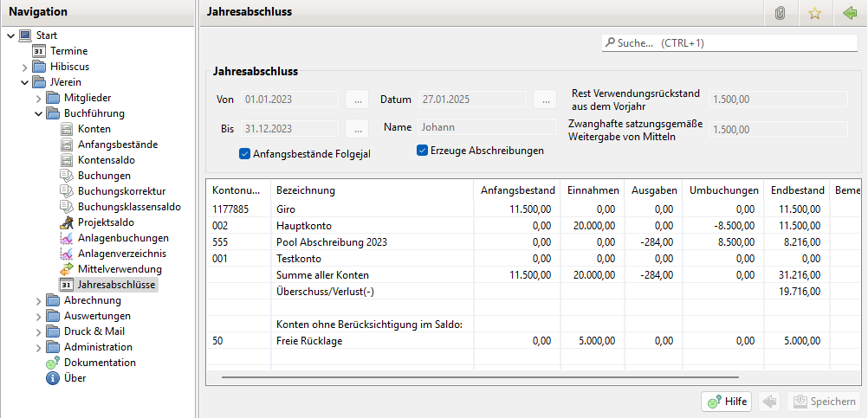Open date picker next to Von field
868x418 pixels.
pyautogui.click(x=357, y=100)
